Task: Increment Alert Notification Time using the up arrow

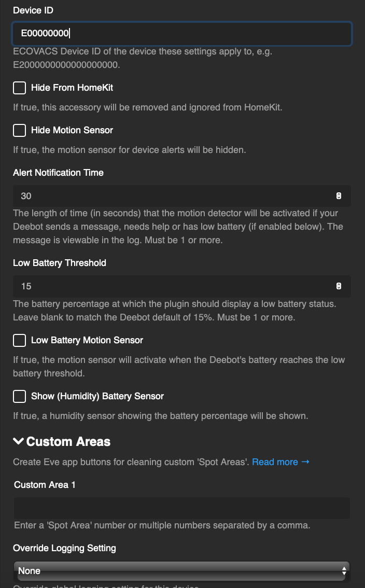Action: (339, 193)
